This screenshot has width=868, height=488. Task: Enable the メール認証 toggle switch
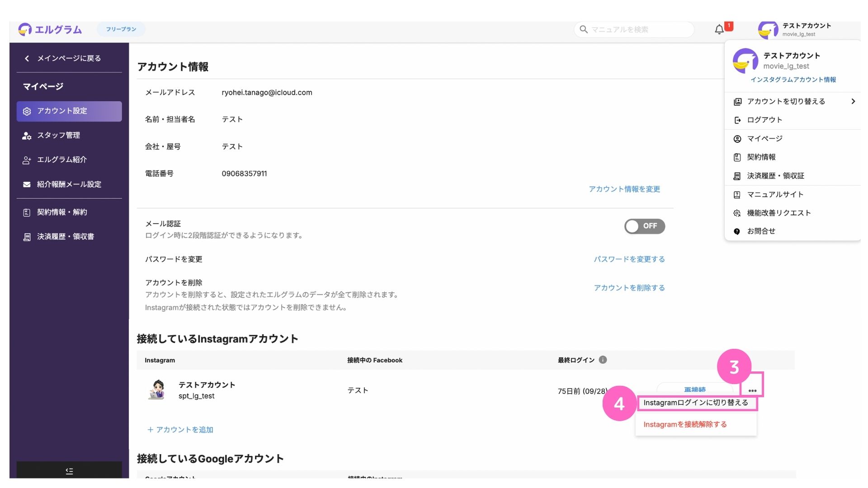(x=644, y=226)
